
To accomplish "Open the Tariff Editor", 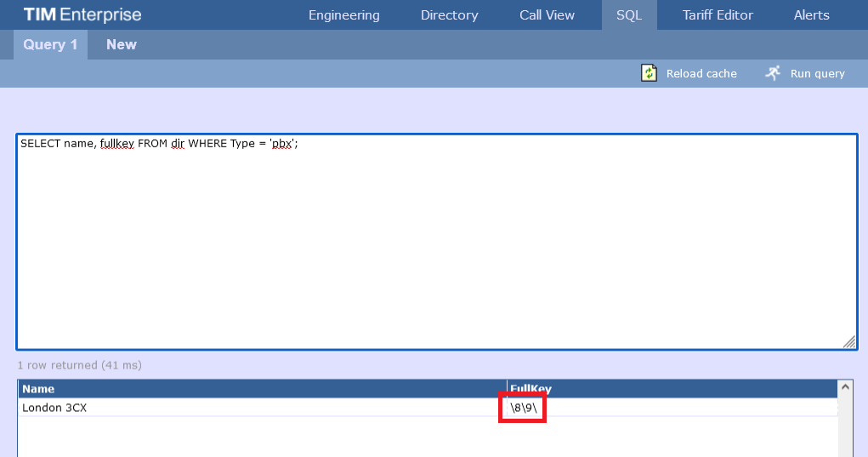I will [x=718, y=15].
